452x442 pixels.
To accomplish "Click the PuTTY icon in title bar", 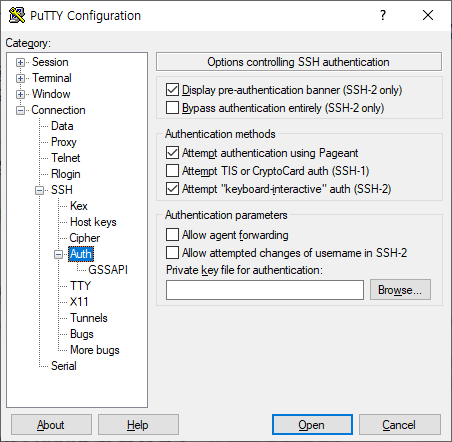I will (x=17, y=15).
